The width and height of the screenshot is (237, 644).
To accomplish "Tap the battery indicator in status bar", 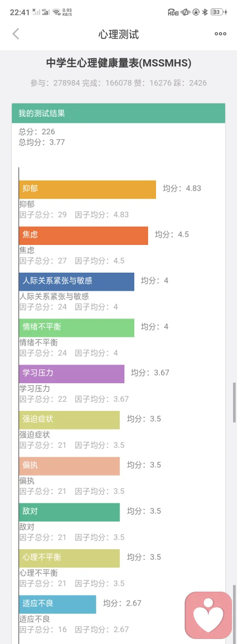I will [x=218, y=12].
